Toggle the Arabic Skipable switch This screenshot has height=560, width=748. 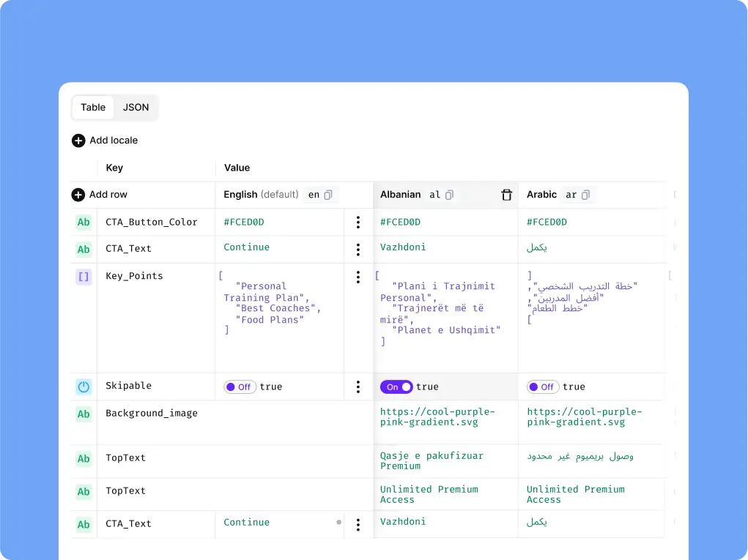coord(543,387)
